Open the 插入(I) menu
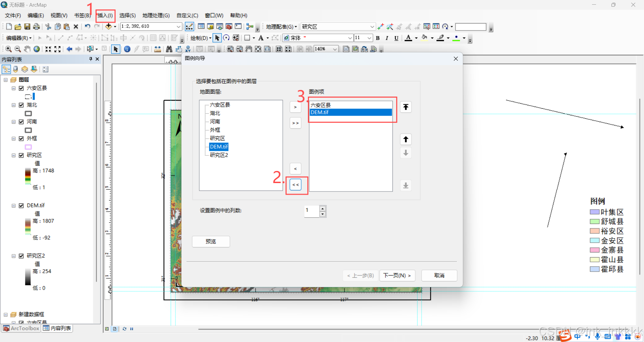This screenshot has width=644, height=342. (105, 15)
